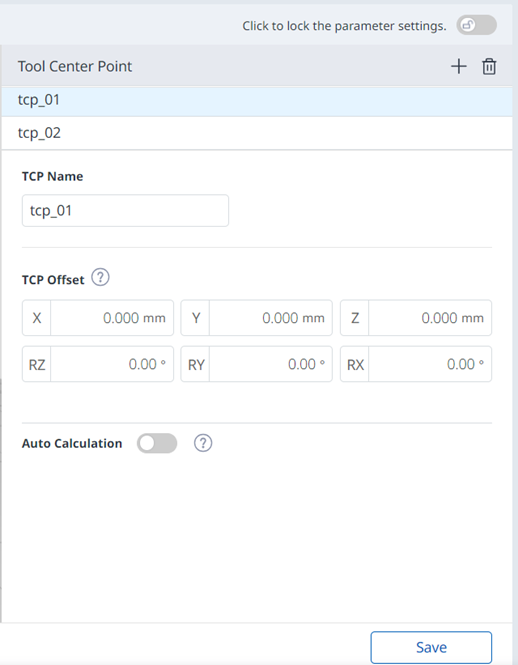Toggle the parameter settings lock switch
This screenshot has width=518, height=665.
point(476,25)
